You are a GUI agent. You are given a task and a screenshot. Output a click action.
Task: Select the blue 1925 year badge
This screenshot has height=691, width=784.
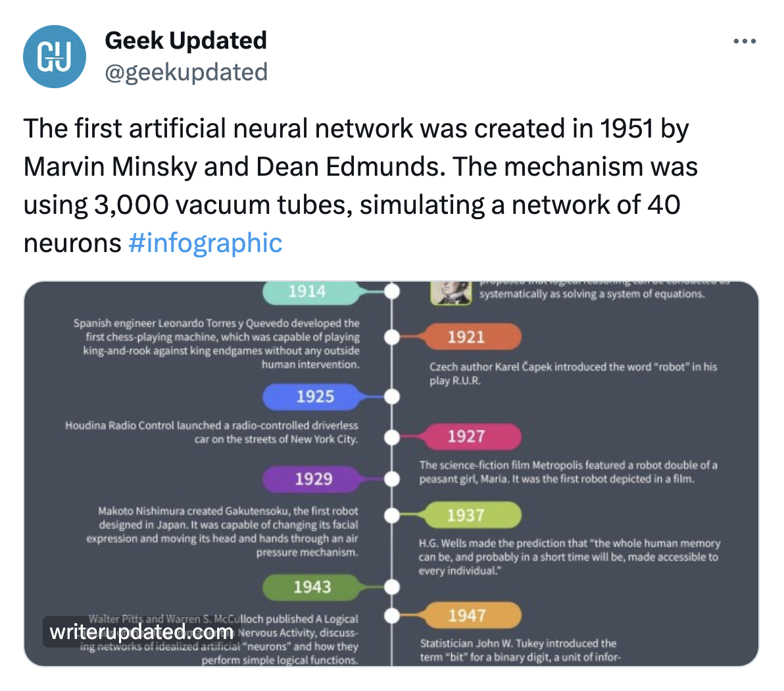(315, 397)
